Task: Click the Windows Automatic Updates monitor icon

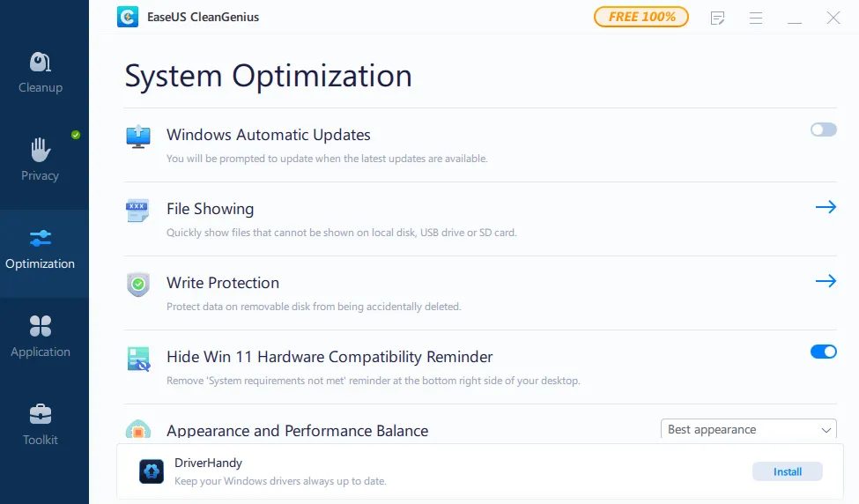Action: (138, 137)
